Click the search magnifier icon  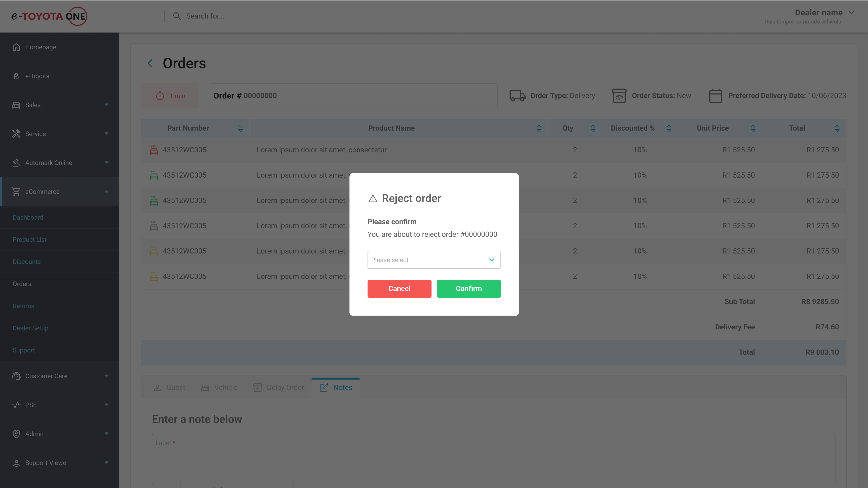point(177,16)
